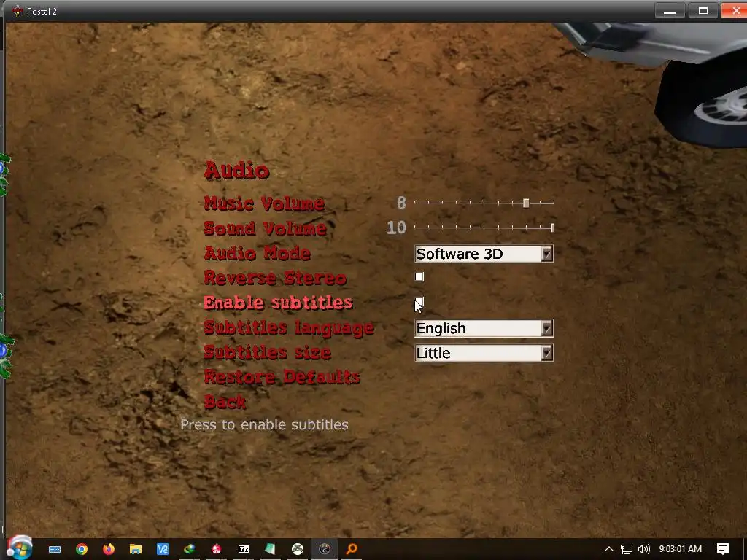Select the active Postal 2 taskbar icon
Viewport: 747px width, 560px height.
325,549
